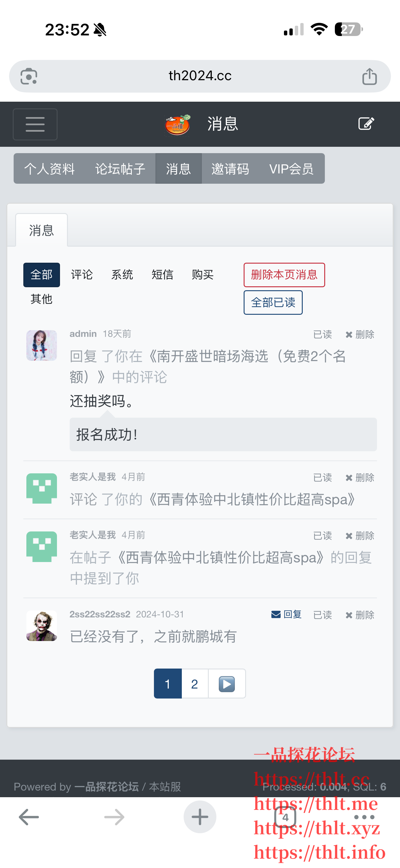Click the 删除本页消息 button
This screenshot has width=400, height=868.
(284, 275)
